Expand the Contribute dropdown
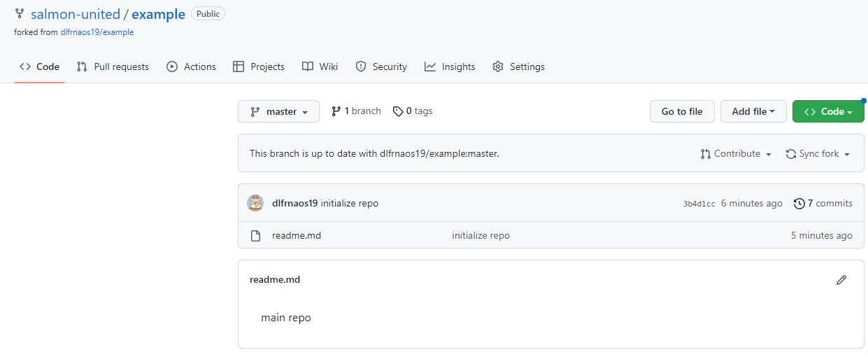 pyautogui.click(x=736, y=153)
